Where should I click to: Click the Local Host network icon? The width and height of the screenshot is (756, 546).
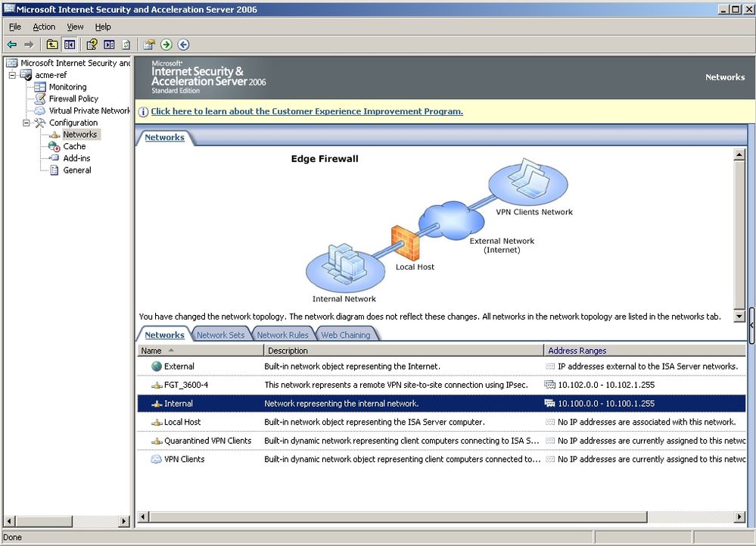(x=157, y=422)
